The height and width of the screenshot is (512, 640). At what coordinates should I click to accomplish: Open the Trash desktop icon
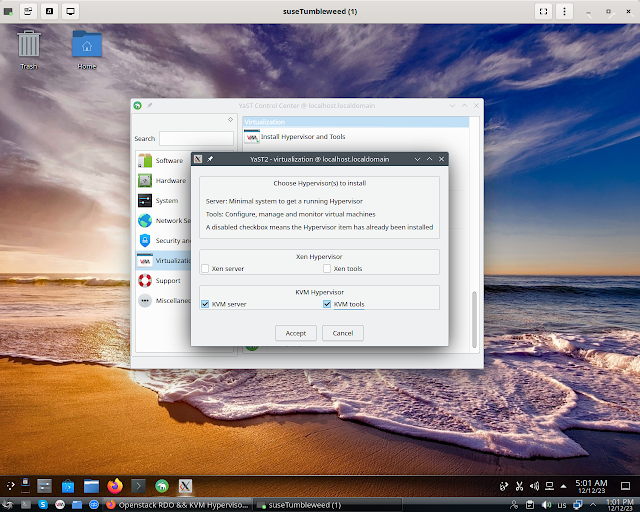coord(29,49)
